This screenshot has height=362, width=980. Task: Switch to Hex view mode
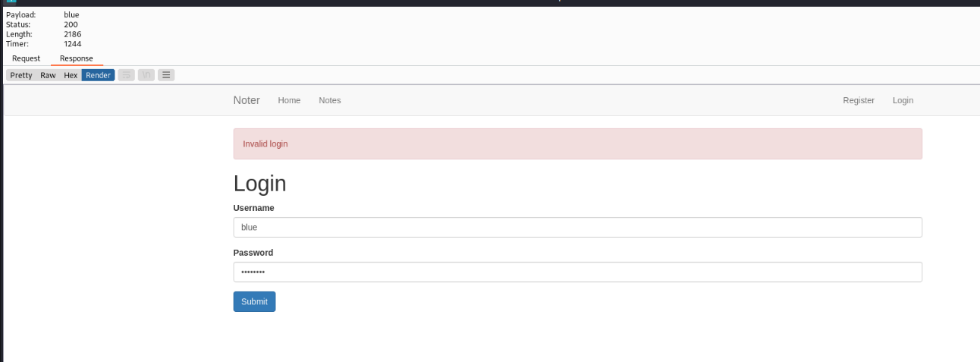click(x=71, y=75)
